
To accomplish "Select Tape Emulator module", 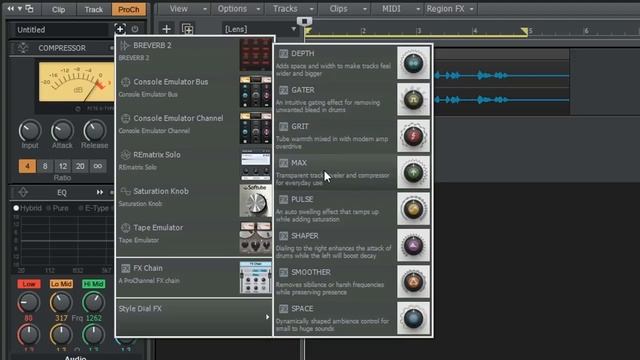I will (194, 237).
